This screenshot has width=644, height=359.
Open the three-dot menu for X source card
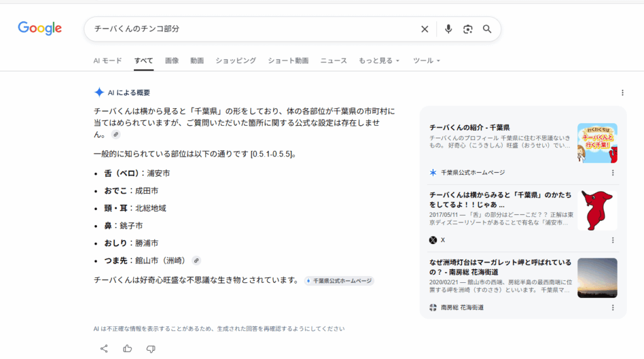pyautogui.click(x=613, y=240)
